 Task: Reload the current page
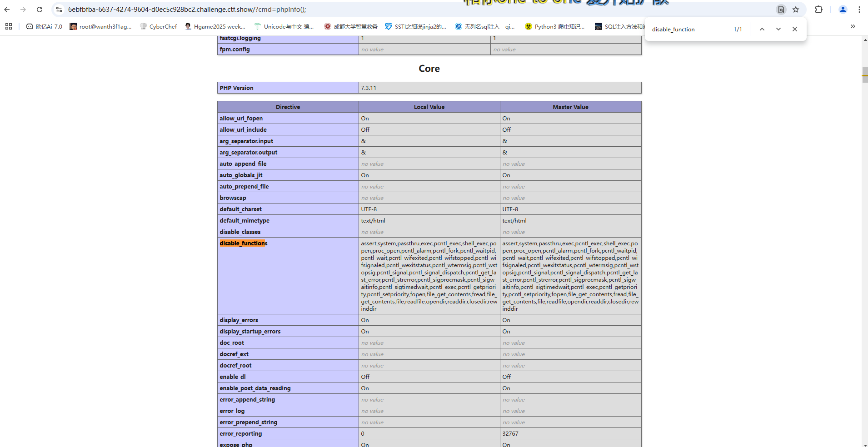(40, 10)
